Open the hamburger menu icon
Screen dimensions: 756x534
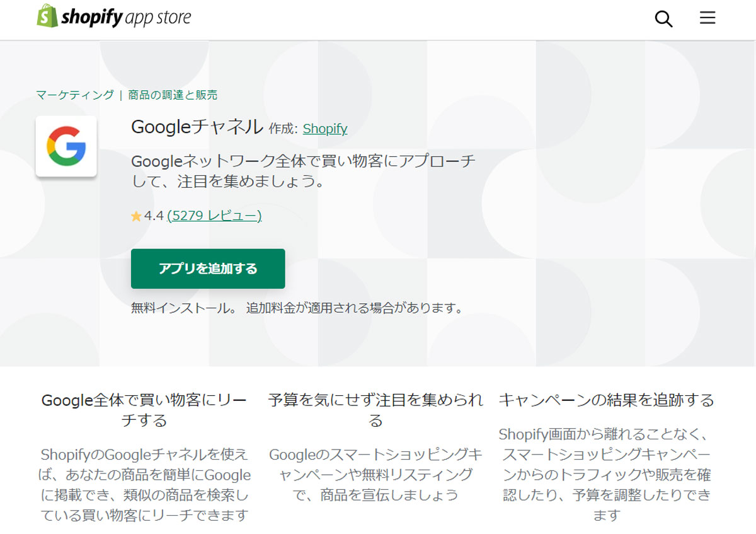click(x=707, y=18)
